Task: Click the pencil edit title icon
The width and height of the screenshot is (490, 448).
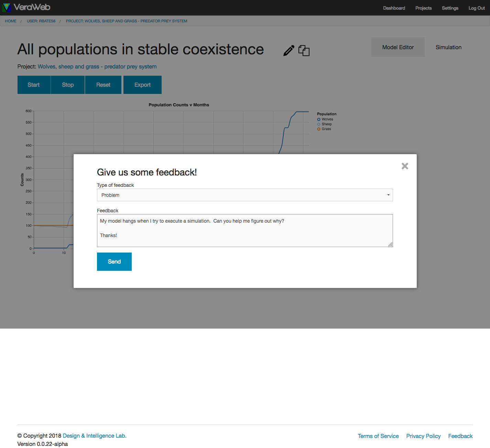Action: (289, 51)
